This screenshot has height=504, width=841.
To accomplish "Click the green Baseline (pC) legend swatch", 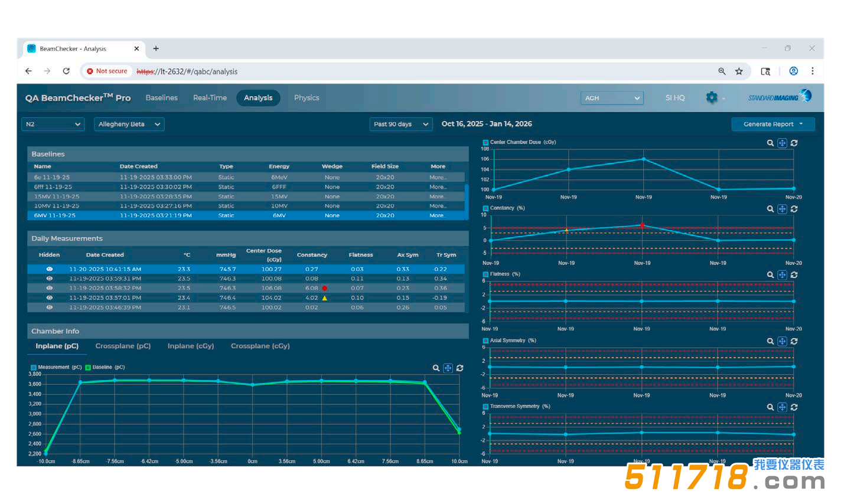I will [88, 367].
